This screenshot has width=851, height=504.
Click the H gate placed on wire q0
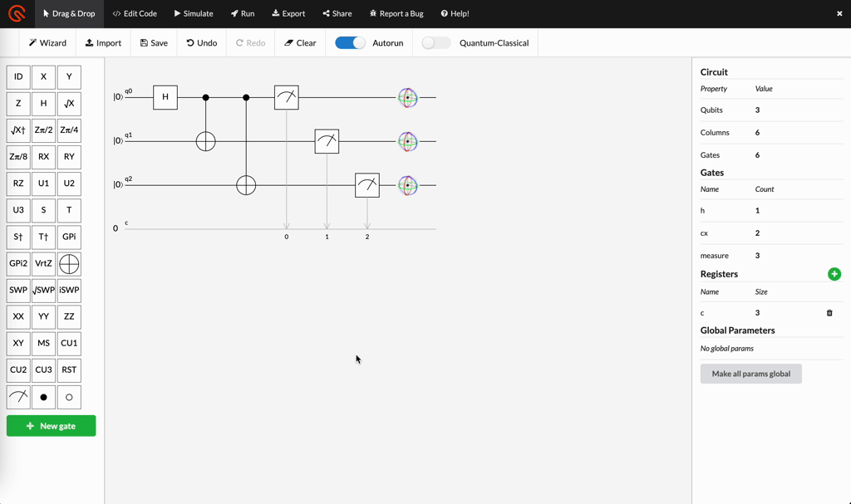pos(165,97)
